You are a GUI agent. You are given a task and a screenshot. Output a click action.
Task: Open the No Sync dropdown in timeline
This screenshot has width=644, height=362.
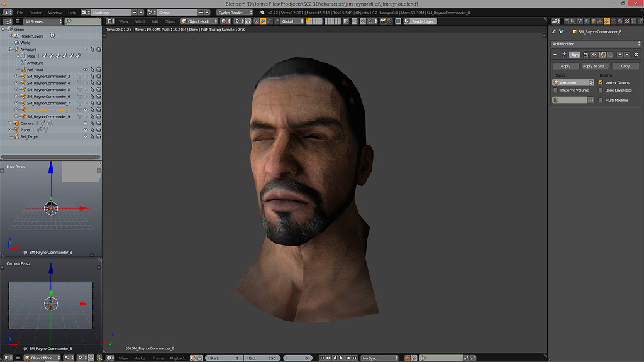tap(379, 358)
